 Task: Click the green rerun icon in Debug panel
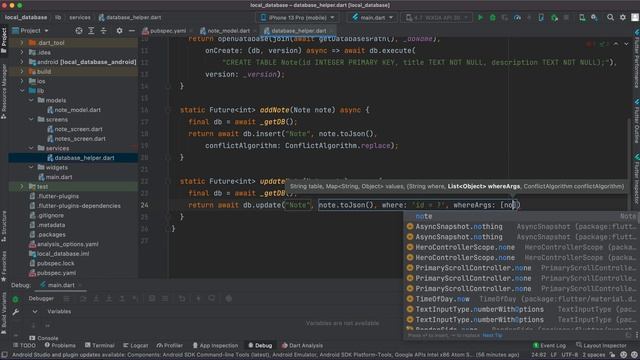point(16,299)
